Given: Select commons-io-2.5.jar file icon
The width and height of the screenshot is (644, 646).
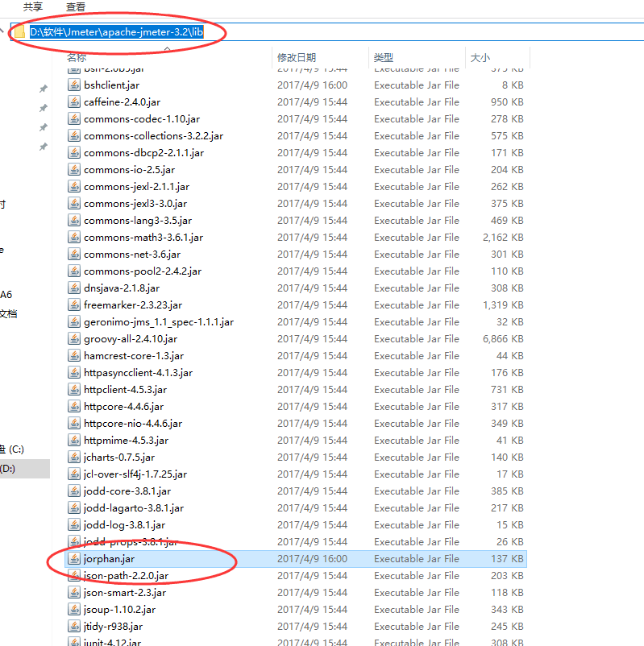Looking at the screenshot, I should coord(74,169).
